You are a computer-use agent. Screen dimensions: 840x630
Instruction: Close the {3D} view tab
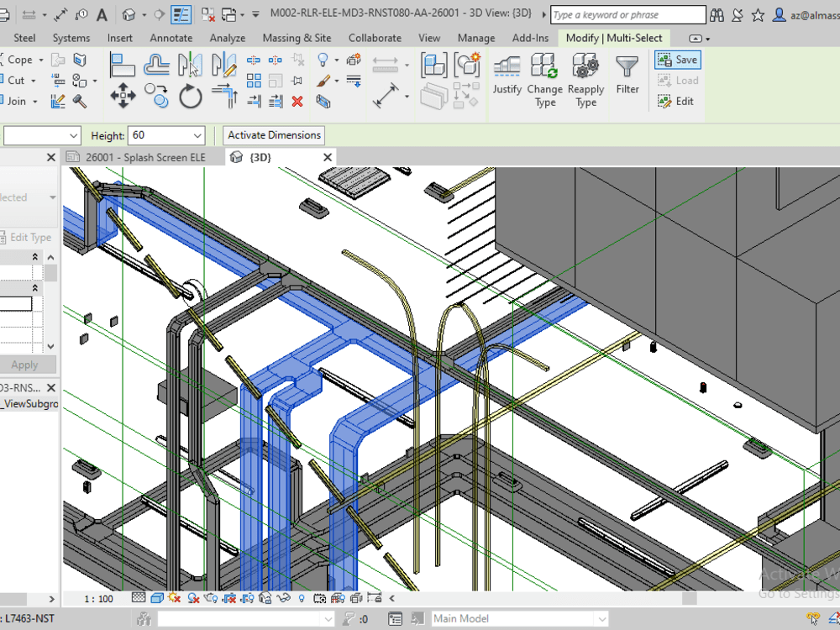pyautogui.click(x=328, y=157)
